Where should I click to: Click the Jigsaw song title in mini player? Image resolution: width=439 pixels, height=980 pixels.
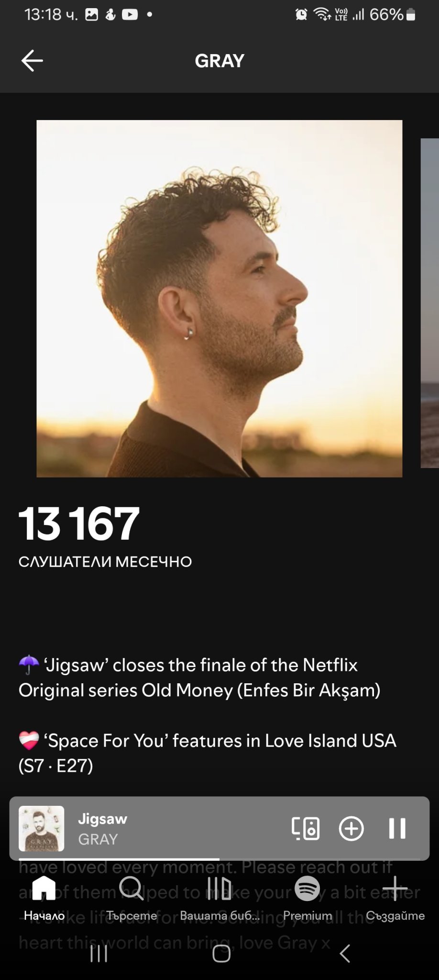click(x=103, y=819)
